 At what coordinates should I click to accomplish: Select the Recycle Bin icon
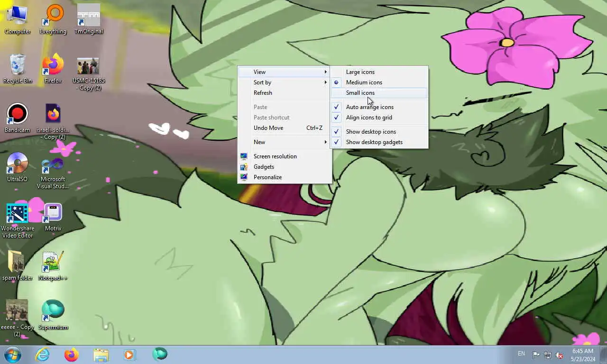coord(18,68)
